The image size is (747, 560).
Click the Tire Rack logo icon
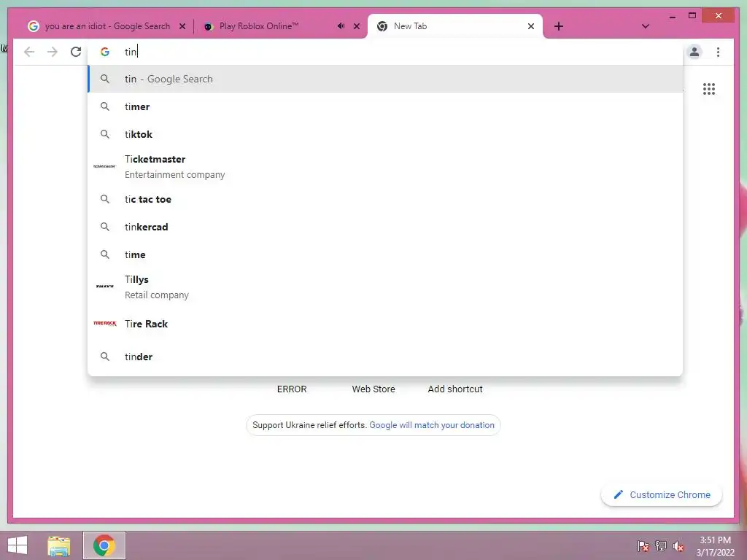pyautogui.click(x=105, y=323)
